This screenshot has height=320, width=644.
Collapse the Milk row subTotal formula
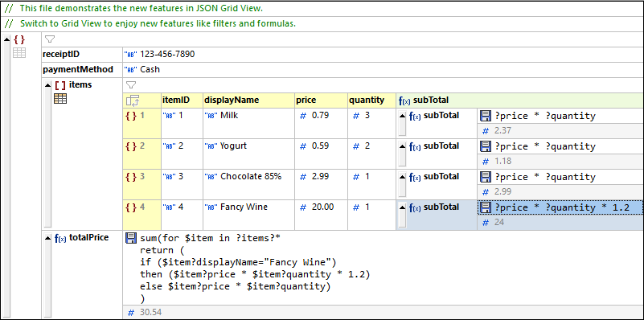[x=403, y=116]
